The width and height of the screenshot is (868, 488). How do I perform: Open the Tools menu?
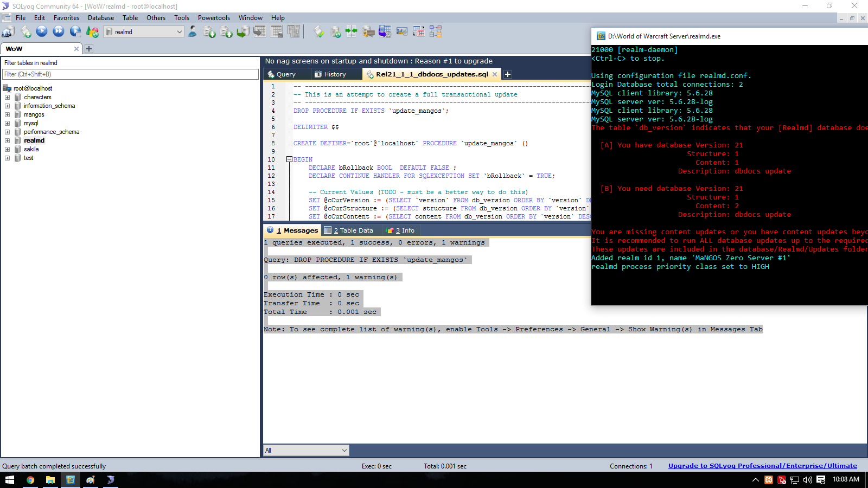[x=182, y=18]
